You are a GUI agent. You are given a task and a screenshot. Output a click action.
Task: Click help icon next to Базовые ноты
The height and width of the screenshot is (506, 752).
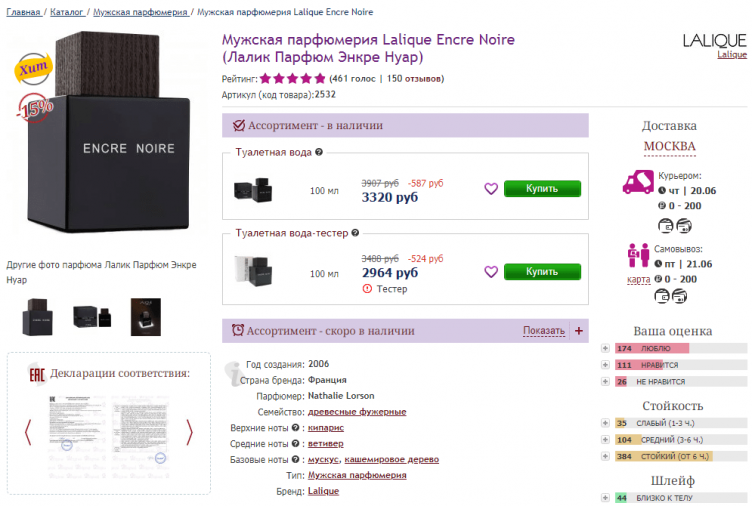click(x=295, y=460)
